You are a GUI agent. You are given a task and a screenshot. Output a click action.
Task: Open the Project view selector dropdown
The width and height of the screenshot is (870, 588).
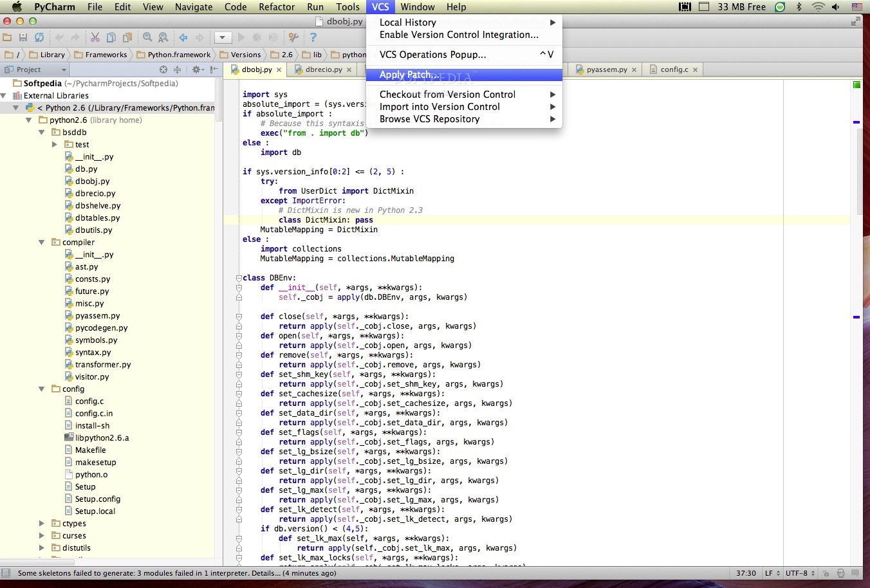35,69
